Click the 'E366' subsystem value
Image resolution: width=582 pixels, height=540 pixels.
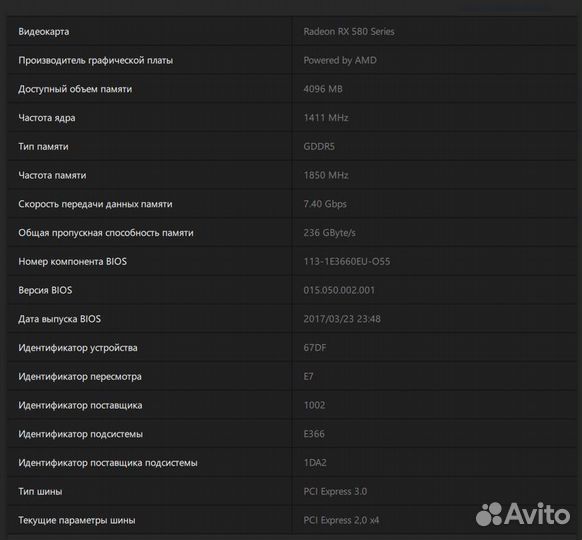tap(314, 434)
